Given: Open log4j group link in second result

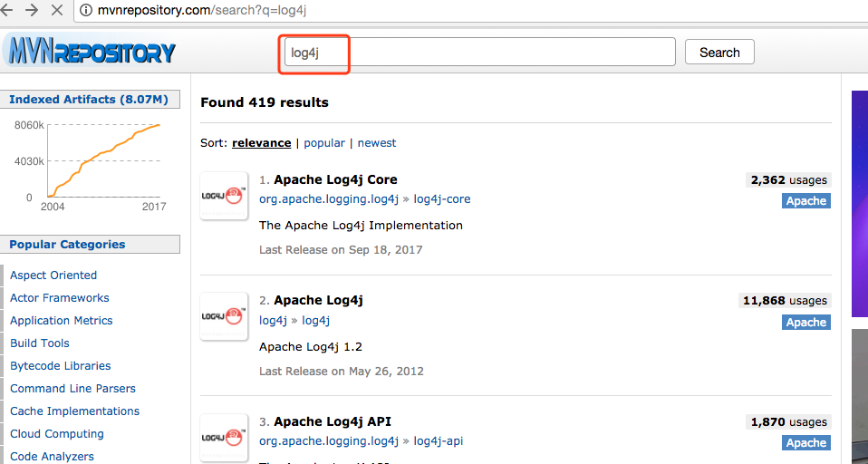Looking at the screenshot, I should 273,321.
